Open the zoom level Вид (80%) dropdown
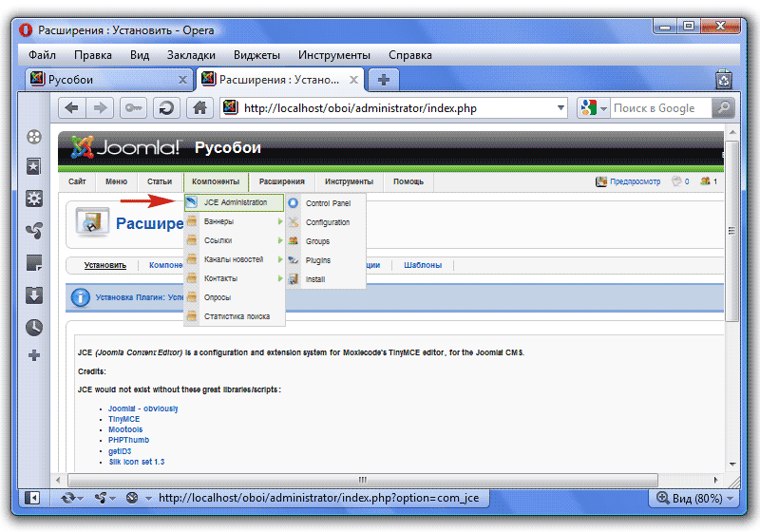The image size is (760, 532). pyautogui.click(x=694, y=497)
